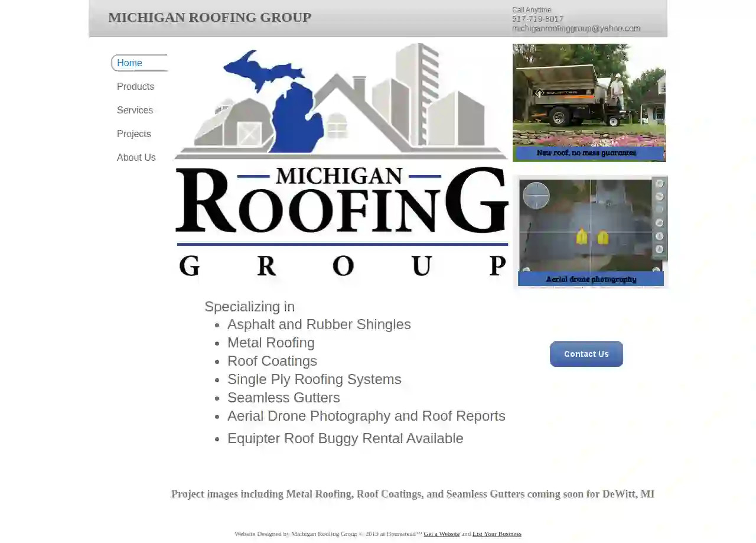This screenshot has width=756, height=543.
Task: Open the Services menu item
Action: click(x=135, y=110)
